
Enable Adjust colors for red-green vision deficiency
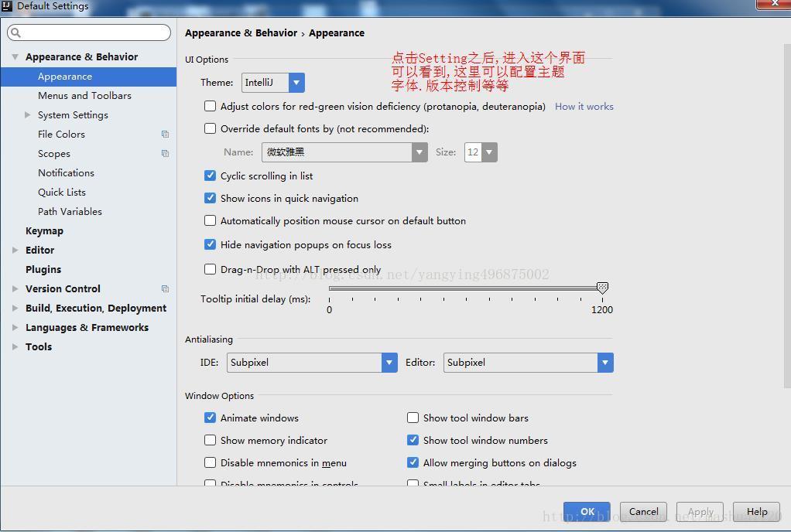pos(210,106)
